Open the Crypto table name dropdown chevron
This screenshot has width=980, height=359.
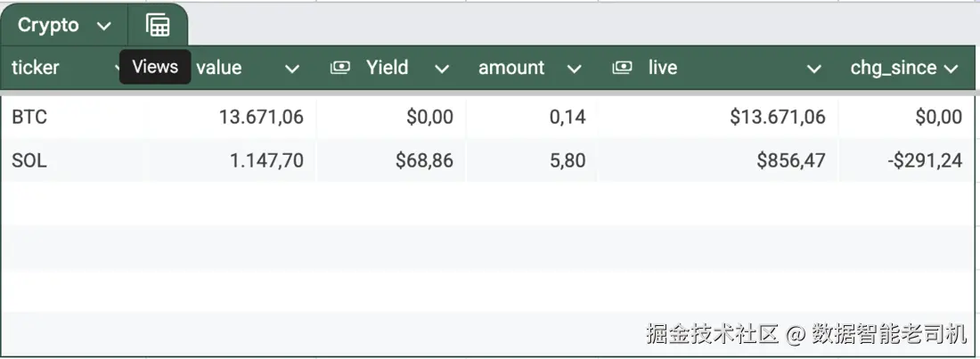(104, 26)
